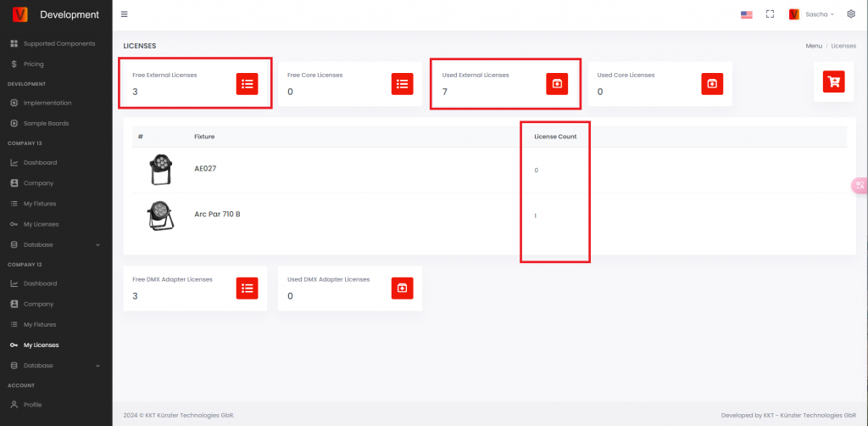Toggle sidebar with the hamburger menu icon
This screenshot has width=868, height=426.
coord(125,14)
